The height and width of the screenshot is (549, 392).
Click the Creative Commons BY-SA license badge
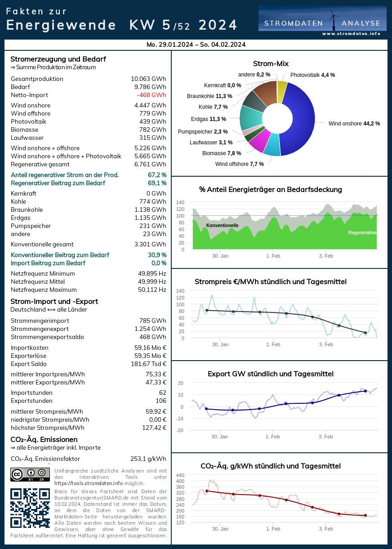[x=30, y=475]
